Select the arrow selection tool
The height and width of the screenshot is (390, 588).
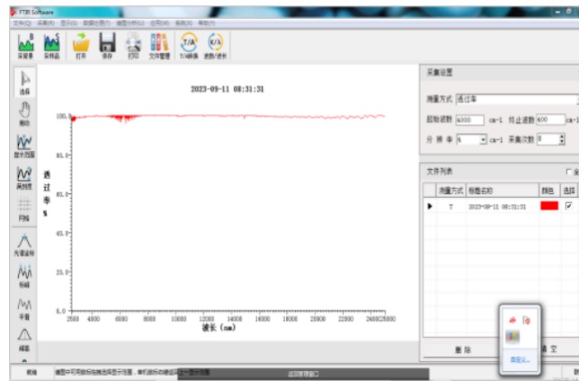pos(25,81)
